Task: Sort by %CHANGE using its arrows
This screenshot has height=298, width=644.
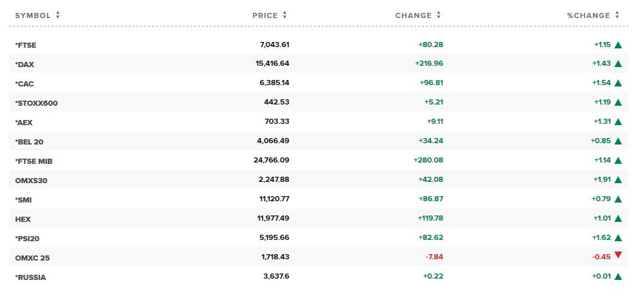Action: [618, 15]
